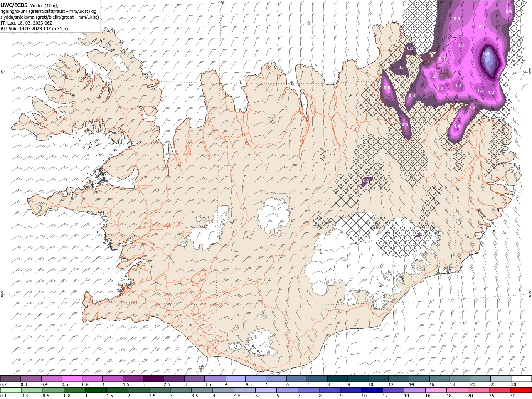Click the "VT: Sun. 19.03.2023 13Z (+31 h)" line
532x399 pixels.
34,29
